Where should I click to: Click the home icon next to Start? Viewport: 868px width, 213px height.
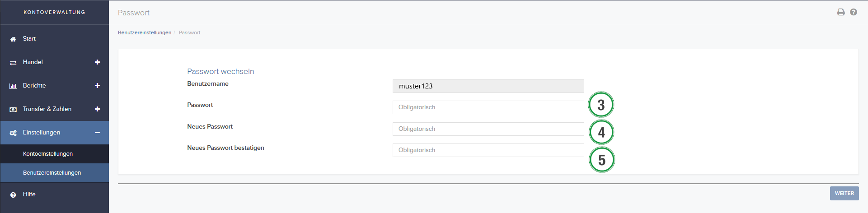[x=13, y=39]
